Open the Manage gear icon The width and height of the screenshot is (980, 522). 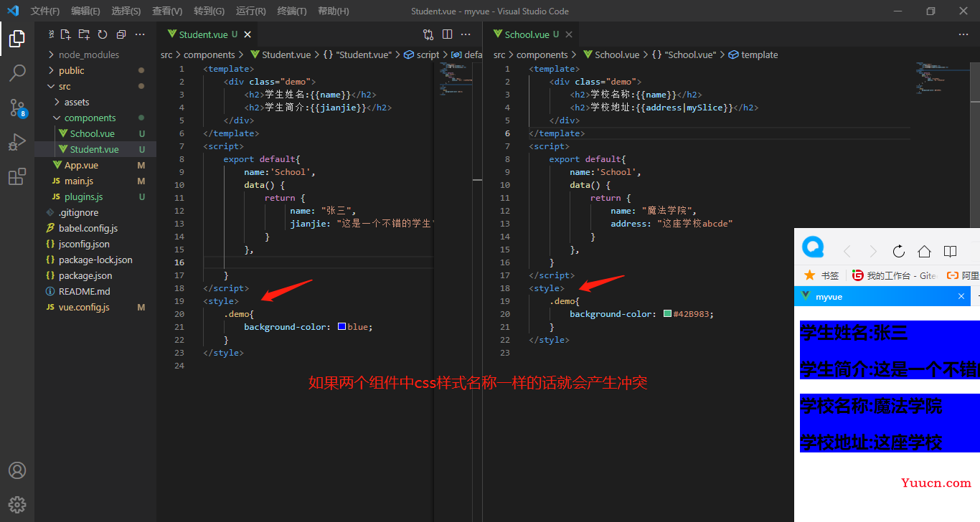pyautogui.click(x=17, y=504)
